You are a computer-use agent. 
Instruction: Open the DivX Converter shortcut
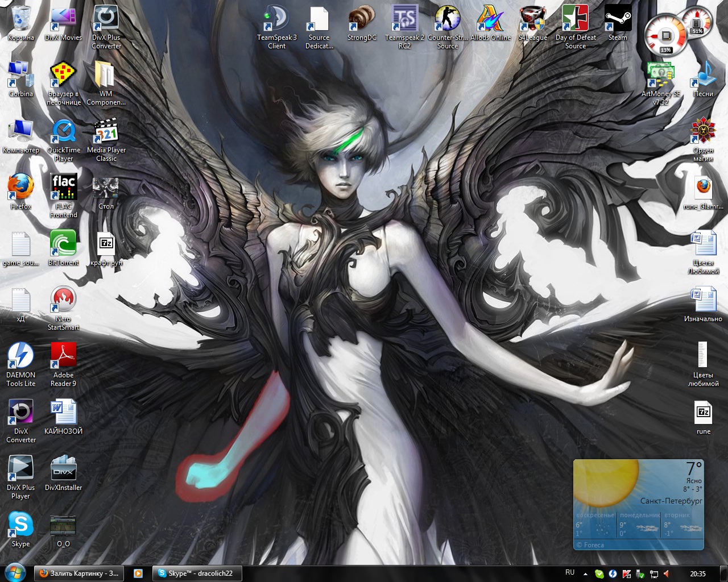[21, 421]
